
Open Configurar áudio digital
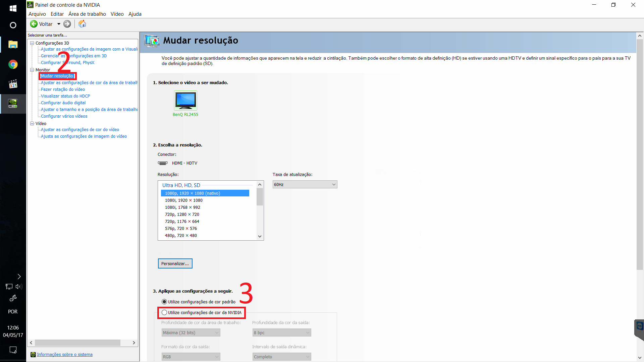tap(63, 103)
